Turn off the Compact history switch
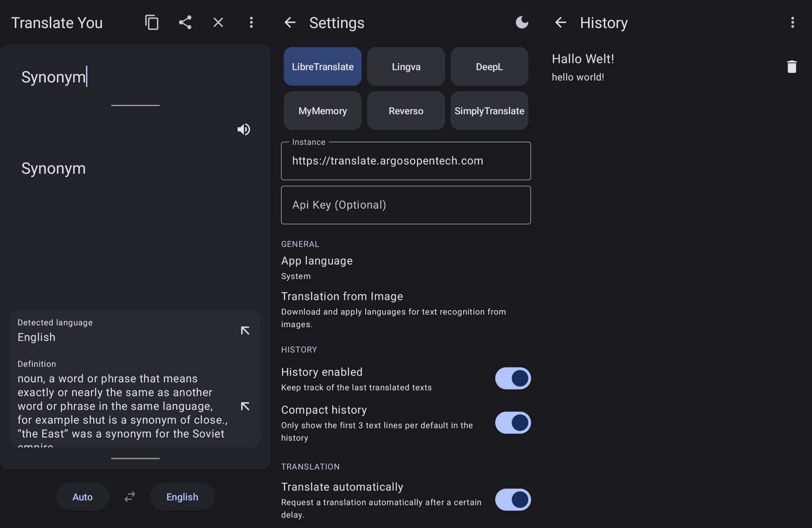This screenshot has height=528, width=812. [x=513, y=423]
